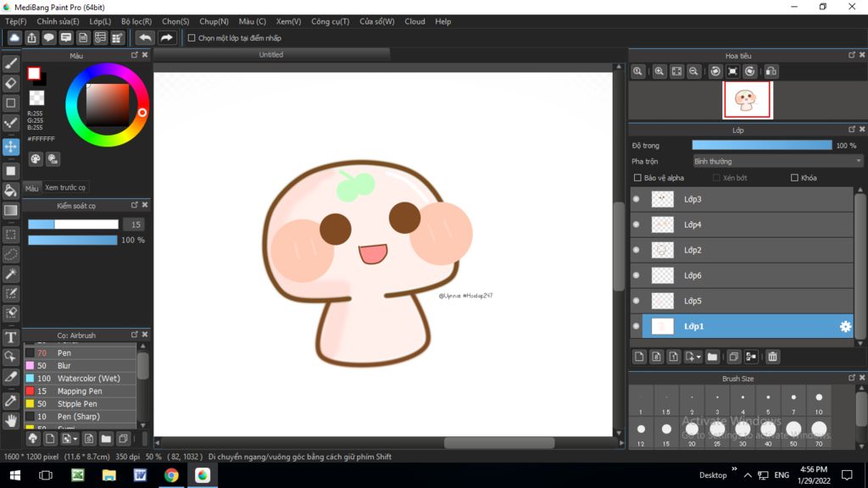Select the Stipple Pen brush
The height and width of the screenshot is (488, 868).
tap(80, 404)
